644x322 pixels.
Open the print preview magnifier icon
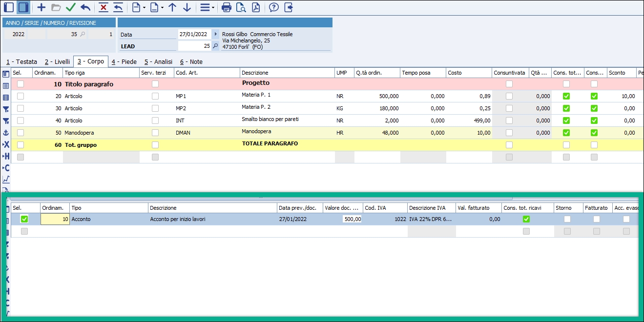tap(241, 7)
